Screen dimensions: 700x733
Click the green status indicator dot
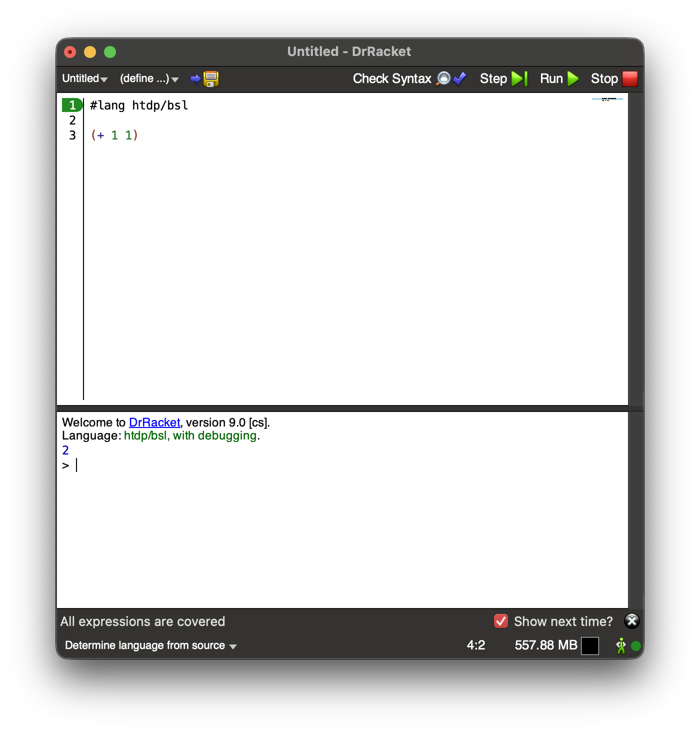coord(636,645)
